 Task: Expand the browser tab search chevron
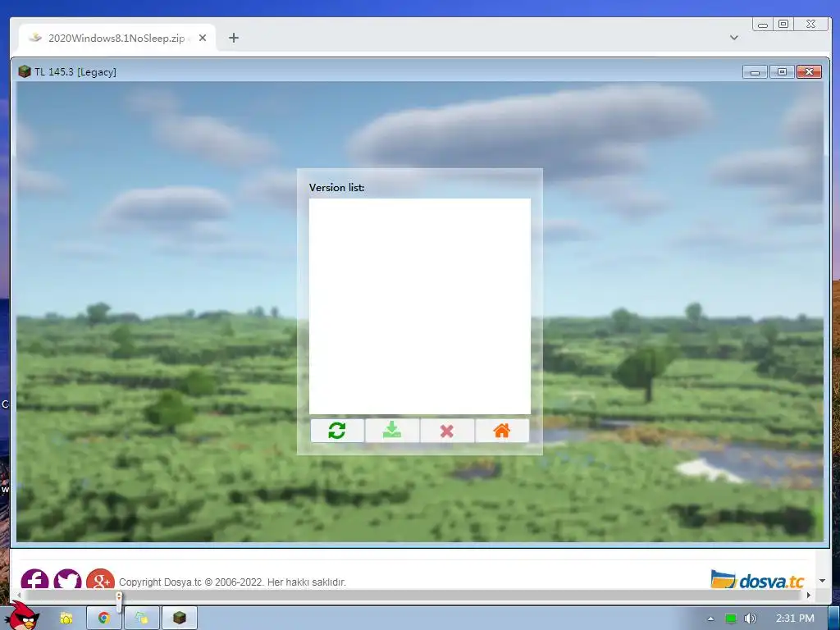[734, 38]
